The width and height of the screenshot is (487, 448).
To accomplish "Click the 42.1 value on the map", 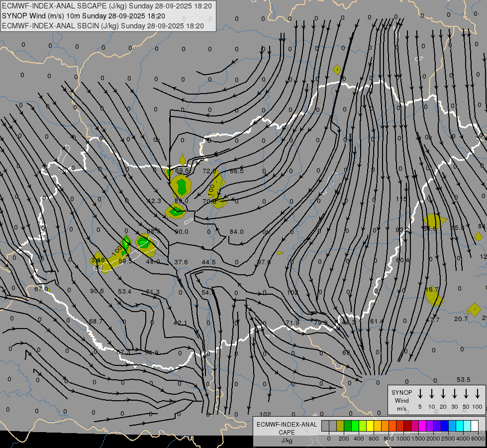I will pos(180,323).
